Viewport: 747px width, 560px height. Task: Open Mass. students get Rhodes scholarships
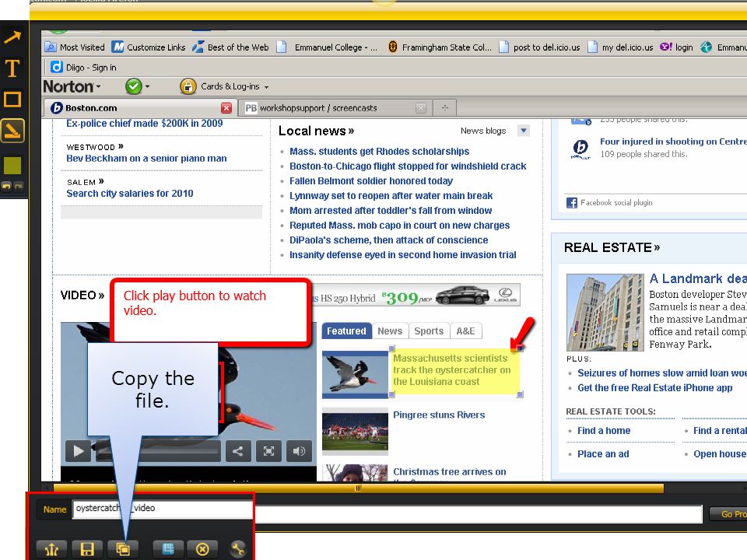(379, 152)
